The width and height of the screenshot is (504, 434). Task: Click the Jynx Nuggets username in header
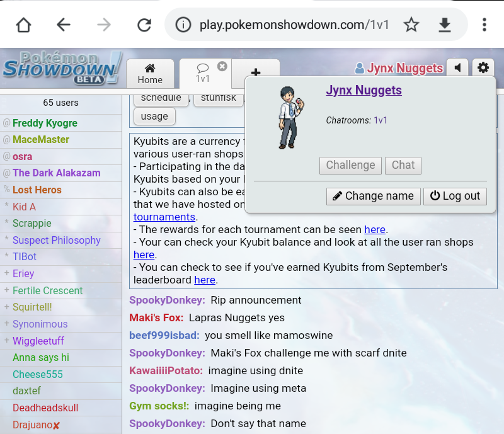(399, 68)
